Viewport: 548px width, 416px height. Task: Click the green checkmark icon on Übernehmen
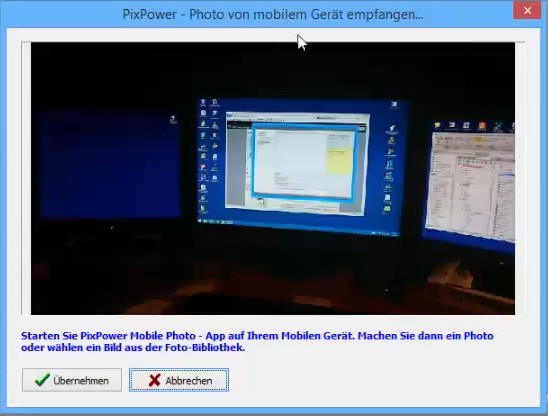point(42,380)
